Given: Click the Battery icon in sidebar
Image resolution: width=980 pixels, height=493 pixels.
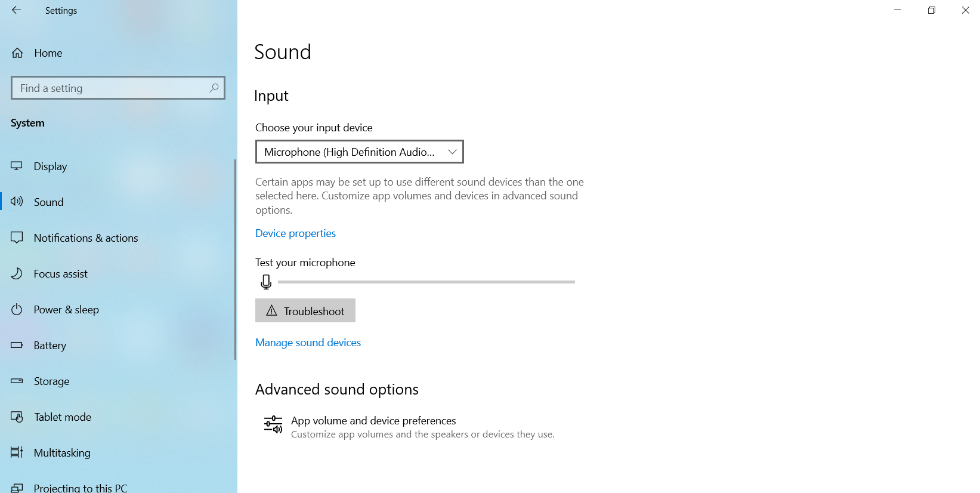Looking at the screenshot, I should tap(17, 345).
